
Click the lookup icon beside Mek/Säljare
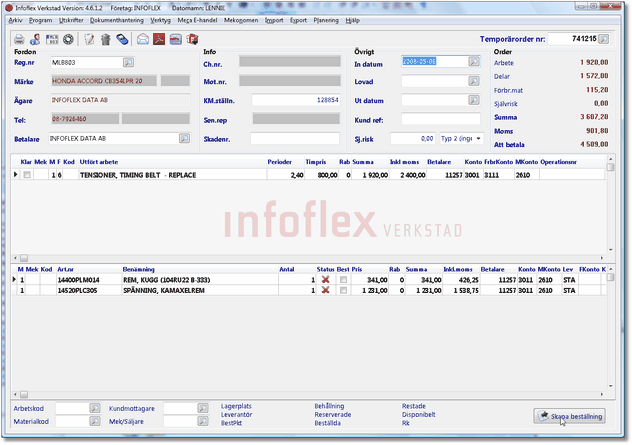pos(203,421)
